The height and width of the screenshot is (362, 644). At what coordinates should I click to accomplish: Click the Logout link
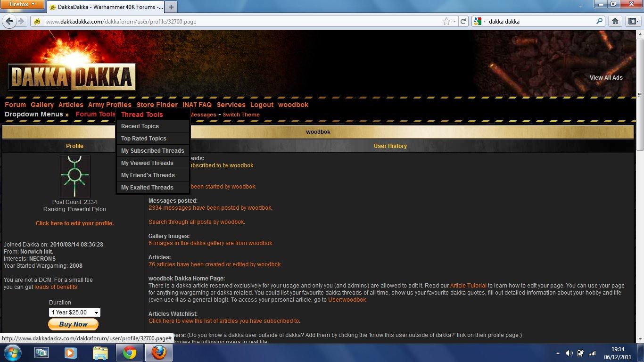(x=262, y=105)
